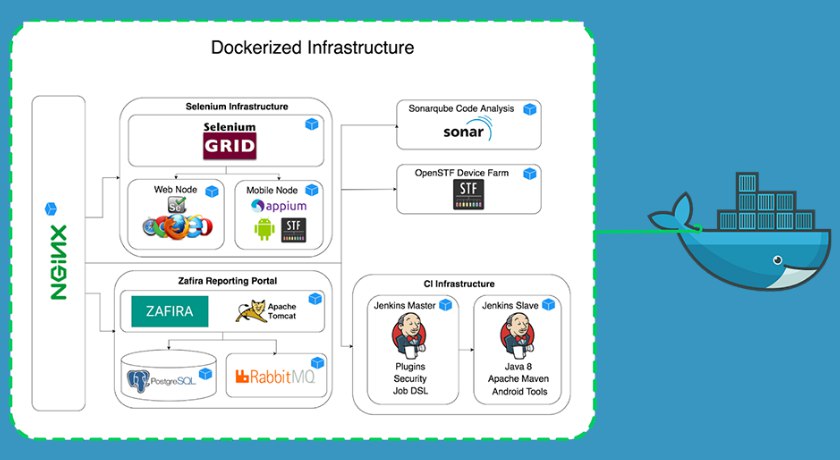The image size is (840, 460).
Task: Click the Sonar logo
Action: click(468, 129)
